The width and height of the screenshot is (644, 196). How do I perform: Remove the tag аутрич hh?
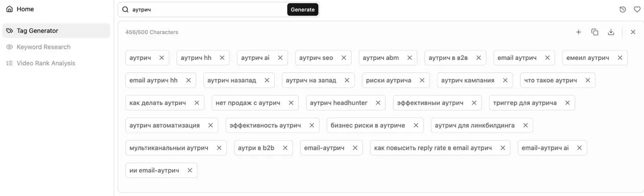pyautogui.click(x=222, y=58)
